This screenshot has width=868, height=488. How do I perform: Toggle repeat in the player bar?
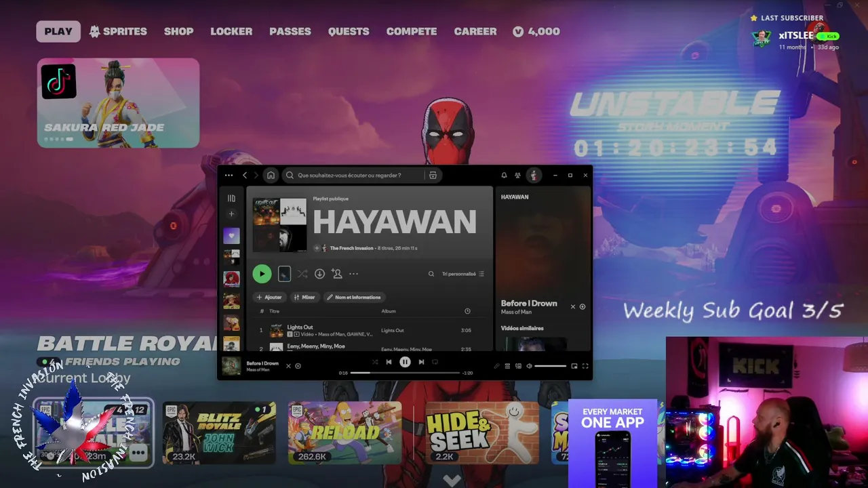click(x=435, y=362)
